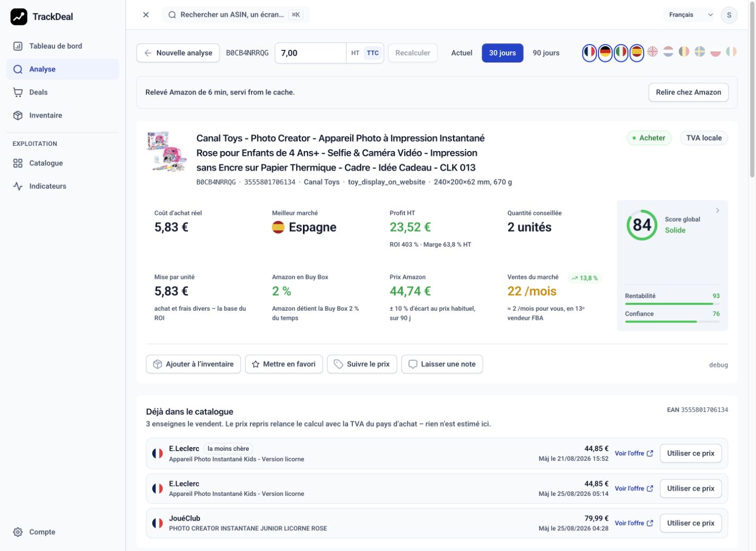Select Analyse in the sidebar

[x=63, y=69]
